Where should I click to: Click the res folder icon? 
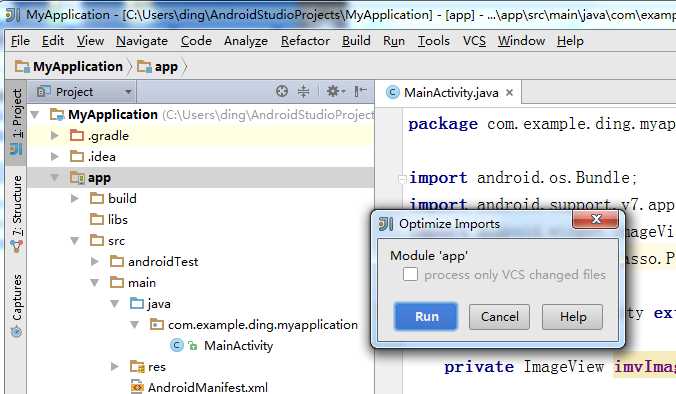(x=137, y=367)
